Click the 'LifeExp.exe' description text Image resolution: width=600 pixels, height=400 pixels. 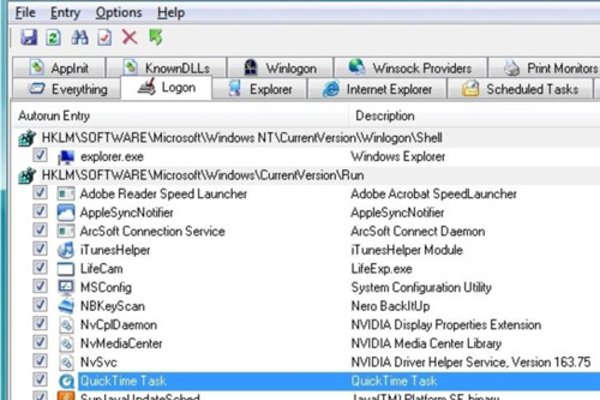(382, 269)
